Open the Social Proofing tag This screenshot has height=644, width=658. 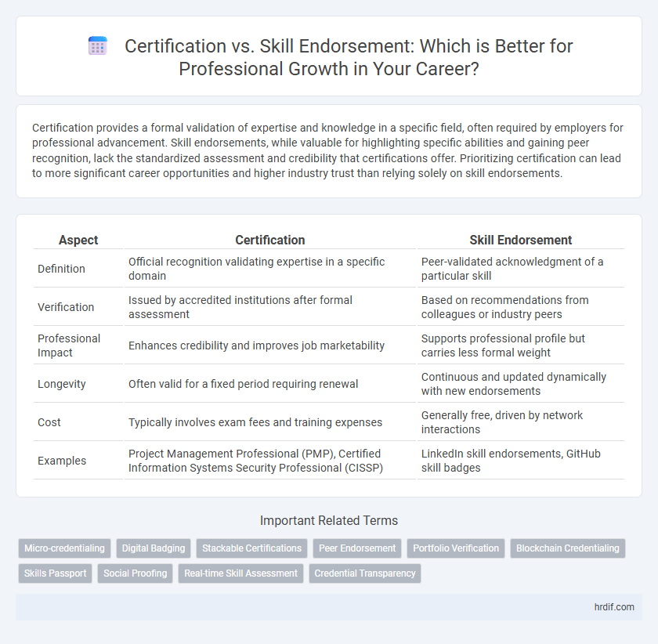point(135,573)
